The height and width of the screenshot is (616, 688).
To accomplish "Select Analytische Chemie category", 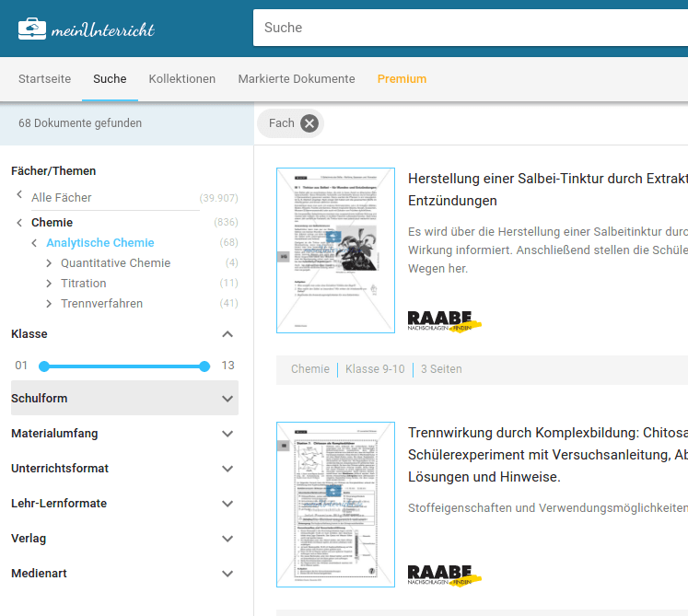I will click(100, 243).
